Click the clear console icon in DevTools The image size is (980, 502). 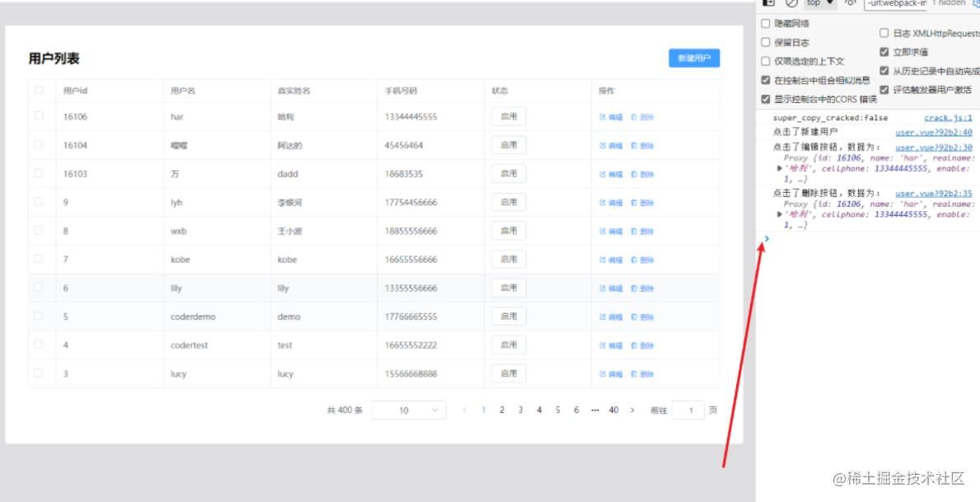tap(791, 3)
